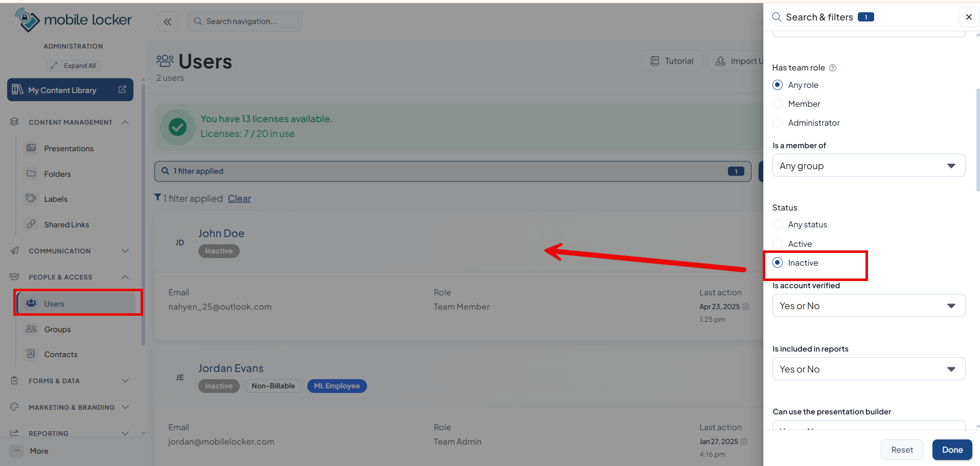Viewport: 980px width, 466px height.
Task: Open the Folders menu item
Action: pos(57,174)
